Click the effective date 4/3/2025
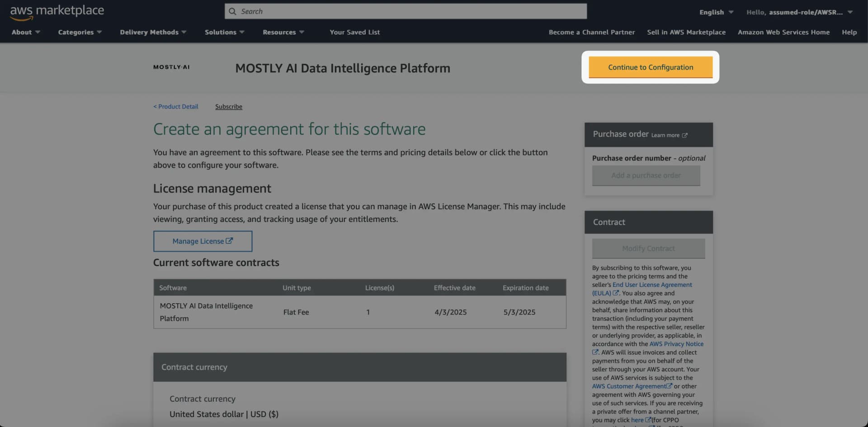The width and height of the screenshot is (868, 427). pyautogui.click(x=450, y=312)
